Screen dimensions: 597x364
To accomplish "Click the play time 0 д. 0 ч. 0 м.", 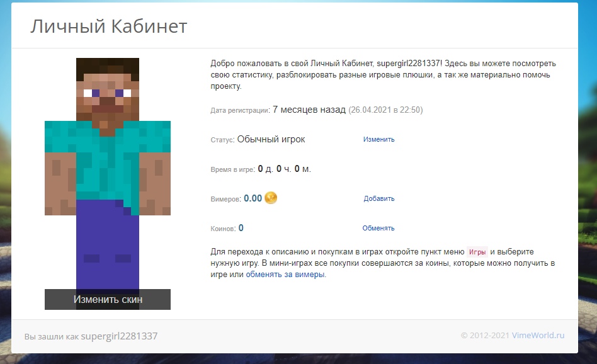I will [284, 169].
